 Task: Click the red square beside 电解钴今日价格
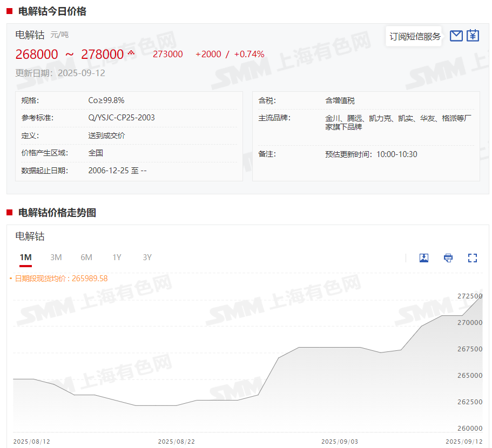[9, 11]
